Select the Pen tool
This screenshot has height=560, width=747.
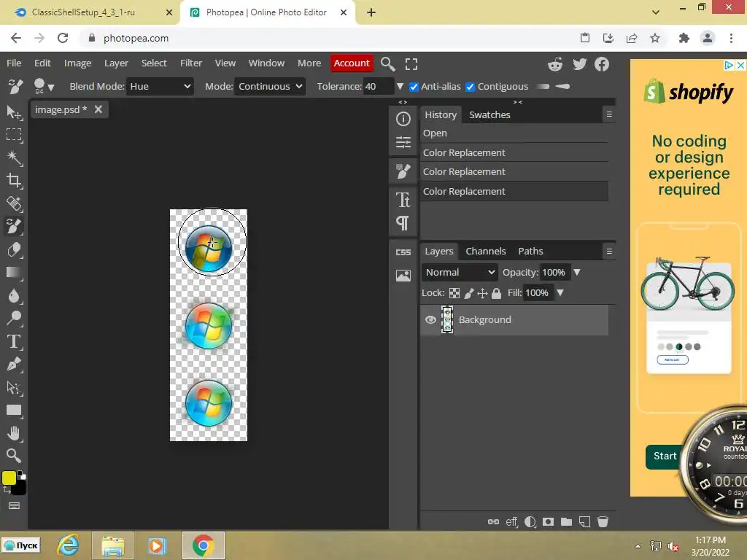click(x=14, y=365)
